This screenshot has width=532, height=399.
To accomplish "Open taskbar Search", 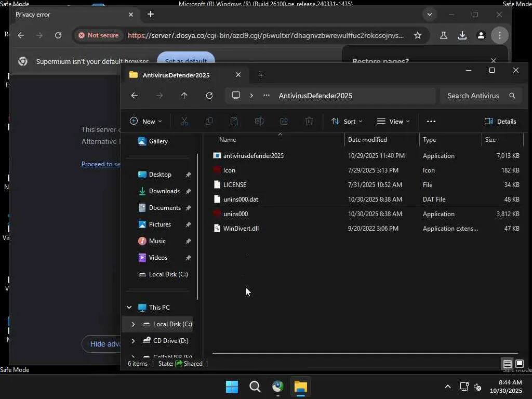I will coord(255,387).
